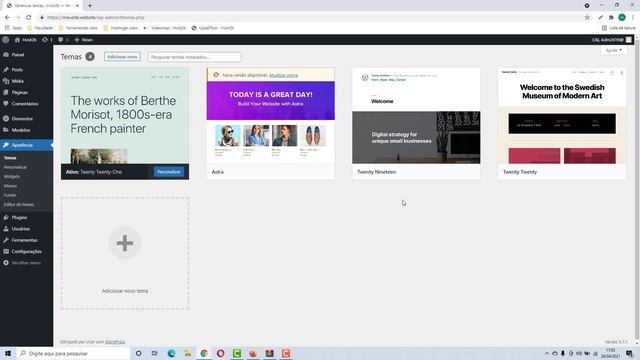The height and width of the screenshot is (360, 640).
Task: Open the Menus submenu item
Action: (x=10, y=186)
